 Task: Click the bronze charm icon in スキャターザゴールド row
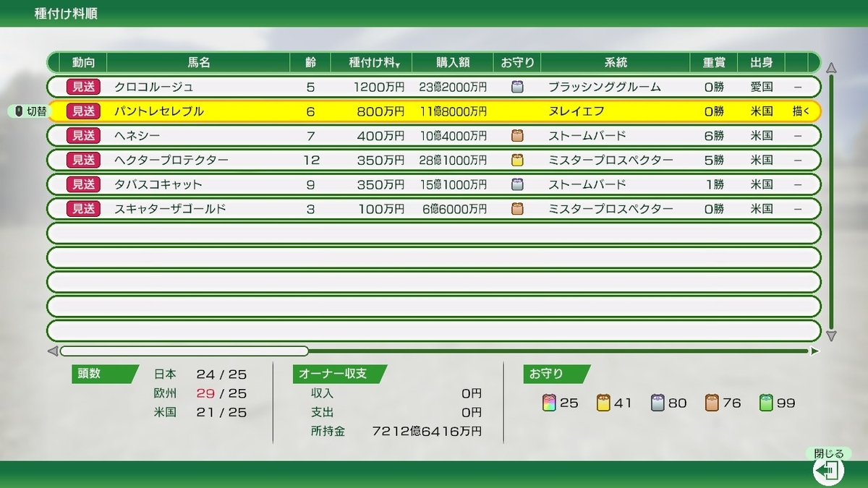tap(517, 209)
